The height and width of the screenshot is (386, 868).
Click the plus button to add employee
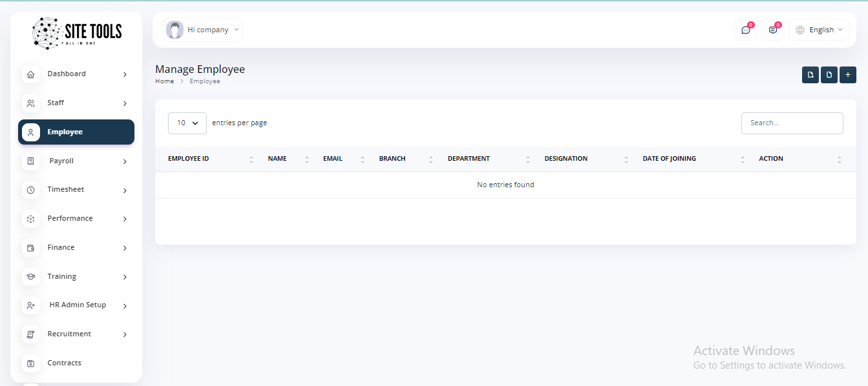point(847,75)
